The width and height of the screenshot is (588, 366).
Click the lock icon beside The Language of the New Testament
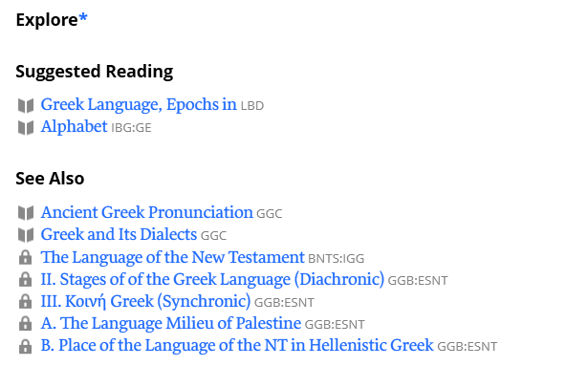[25, 257]
